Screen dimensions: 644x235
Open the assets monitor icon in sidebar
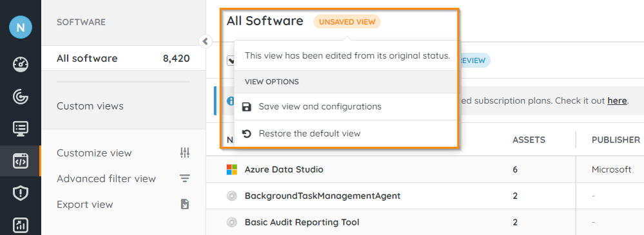click(21, 128)
